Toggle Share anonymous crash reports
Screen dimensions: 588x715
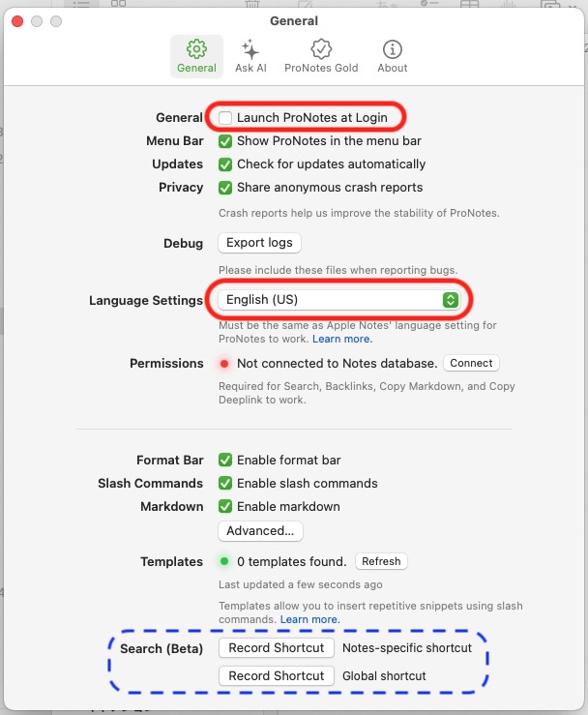tap(225, 188)
